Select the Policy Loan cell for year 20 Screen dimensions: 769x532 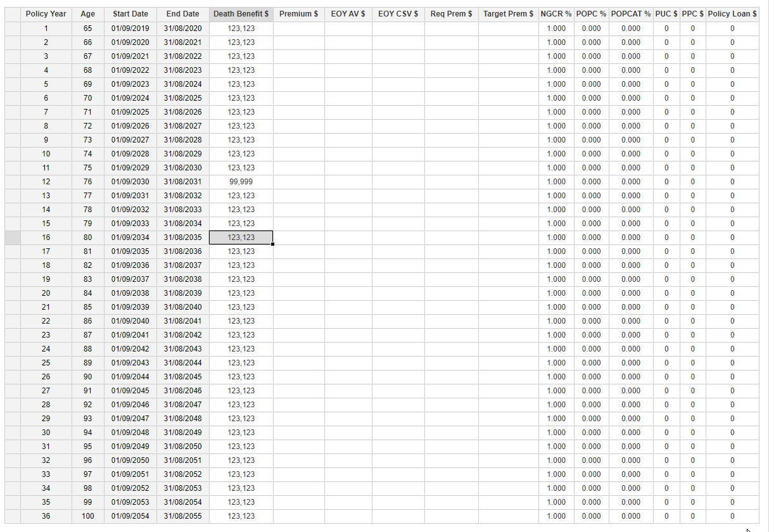point(732,293)
